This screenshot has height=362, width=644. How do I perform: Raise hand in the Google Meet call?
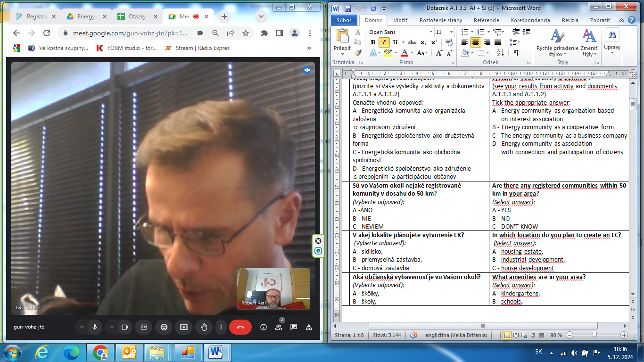204,327
